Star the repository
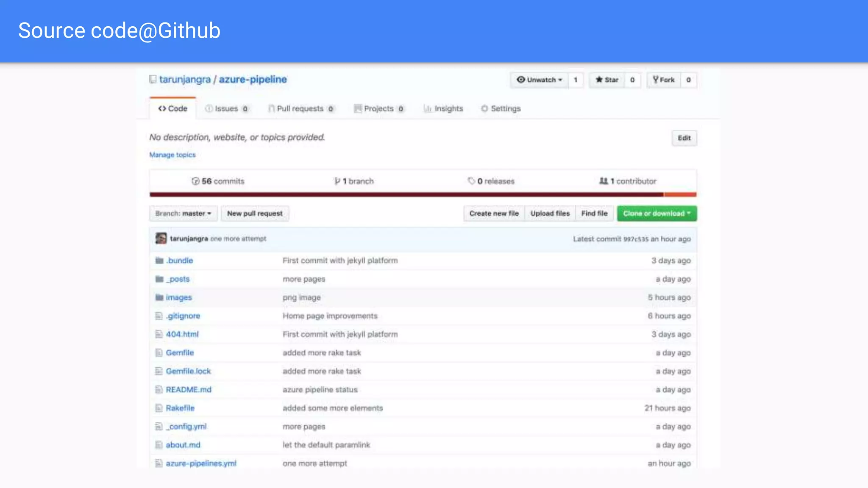 (606, 80)
